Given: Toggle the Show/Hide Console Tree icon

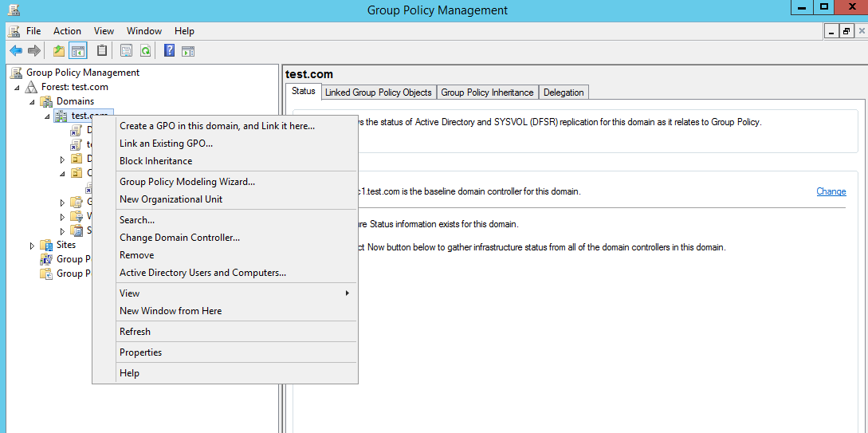Looking at the screenshot, I should [x=78, y=51].
